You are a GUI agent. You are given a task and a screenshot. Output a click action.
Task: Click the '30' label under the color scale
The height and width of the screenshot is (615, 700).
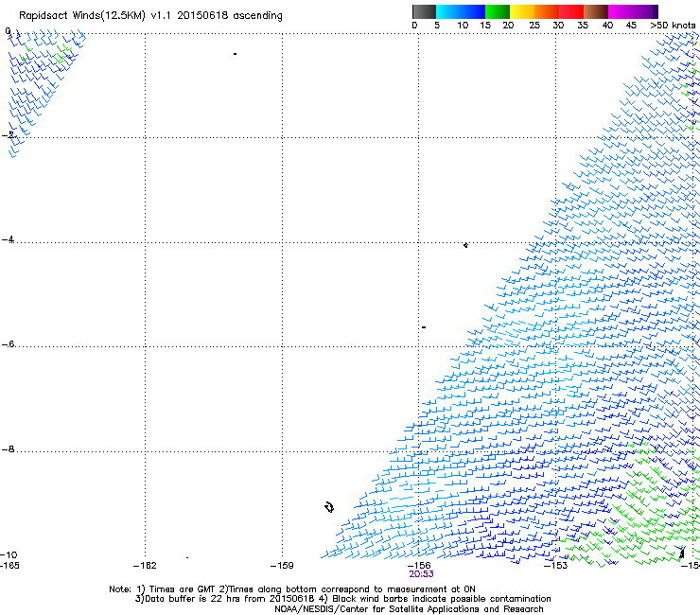tap(558, 26)
